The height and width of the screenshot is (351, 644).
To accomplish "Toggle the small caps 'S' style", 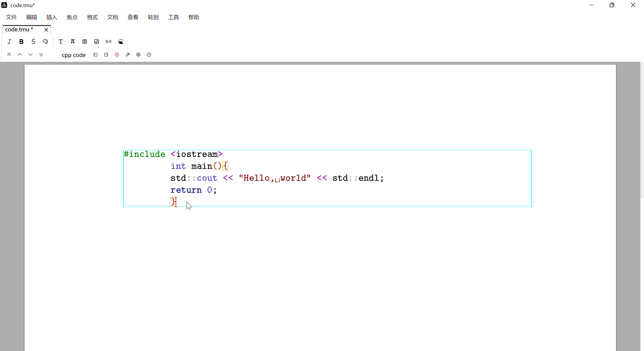I will point(33,41).
